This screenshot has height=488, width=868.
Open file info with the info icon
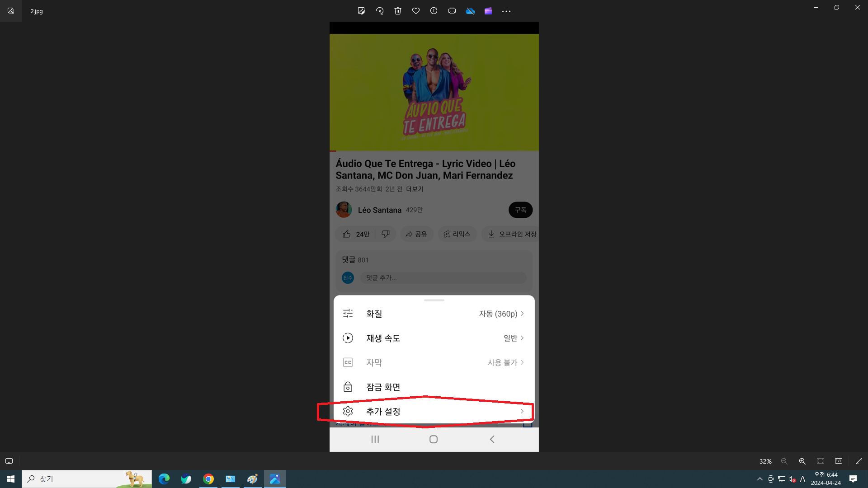[x=434, y=11]
